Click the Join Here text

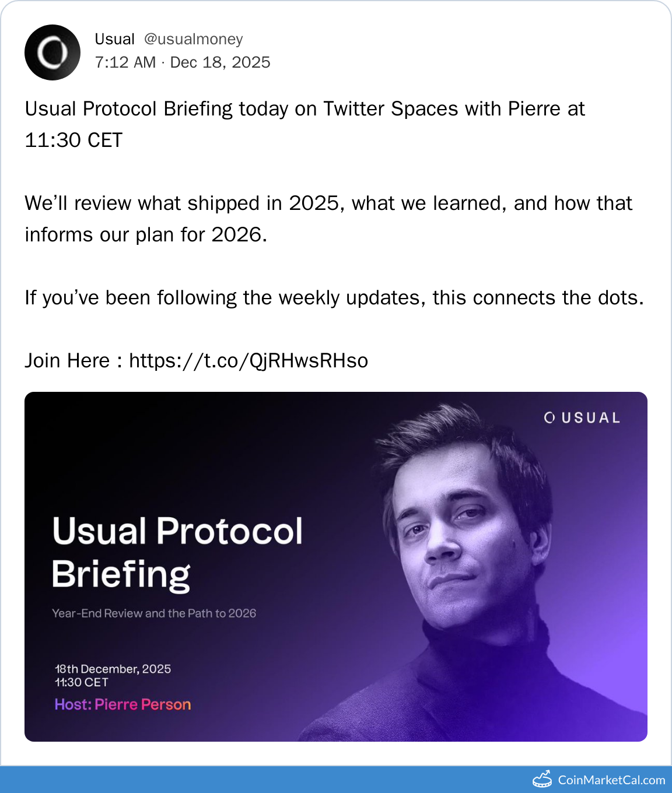[67, 360]
